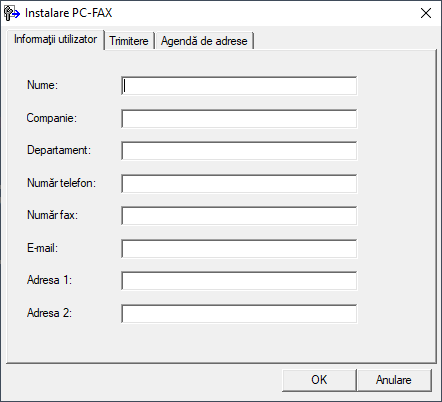This screenshot has height=402, width=442.
Task: Click the Adresa 2 text box
Action: pos(239,313)
